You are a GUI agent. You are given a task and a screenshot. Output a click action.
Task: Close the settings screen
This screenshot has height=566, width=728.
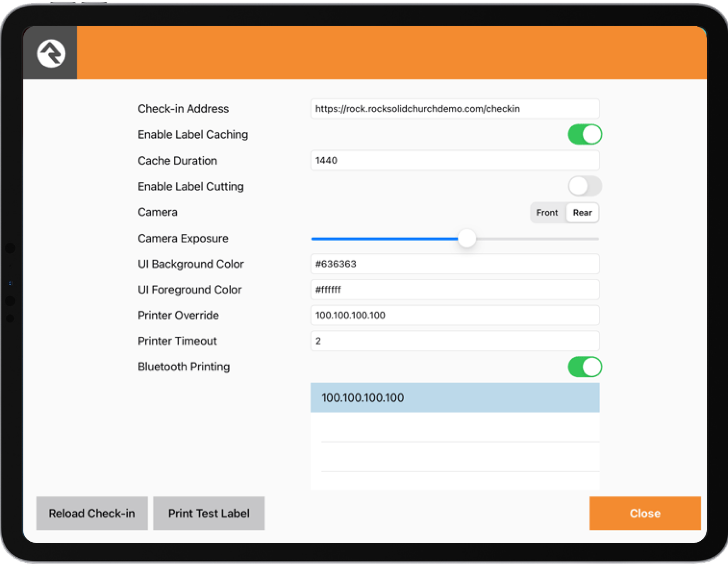point(644,513)
